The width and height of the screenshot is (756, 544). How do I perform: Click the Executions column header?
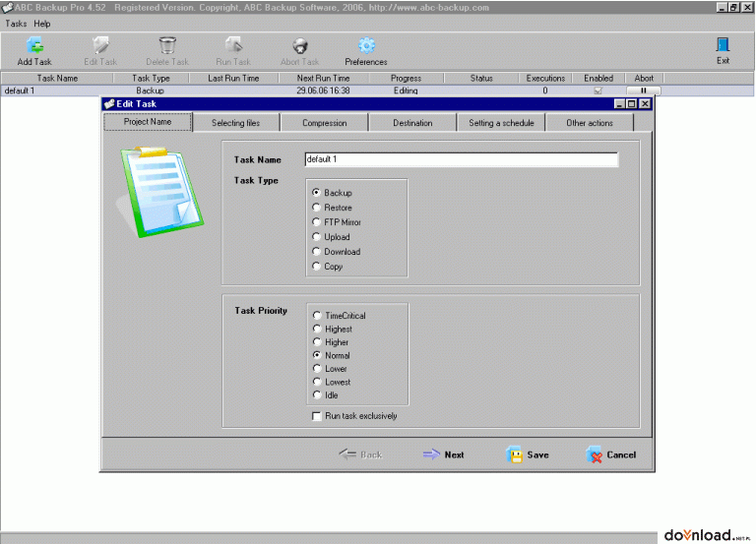tap(545, 78)
